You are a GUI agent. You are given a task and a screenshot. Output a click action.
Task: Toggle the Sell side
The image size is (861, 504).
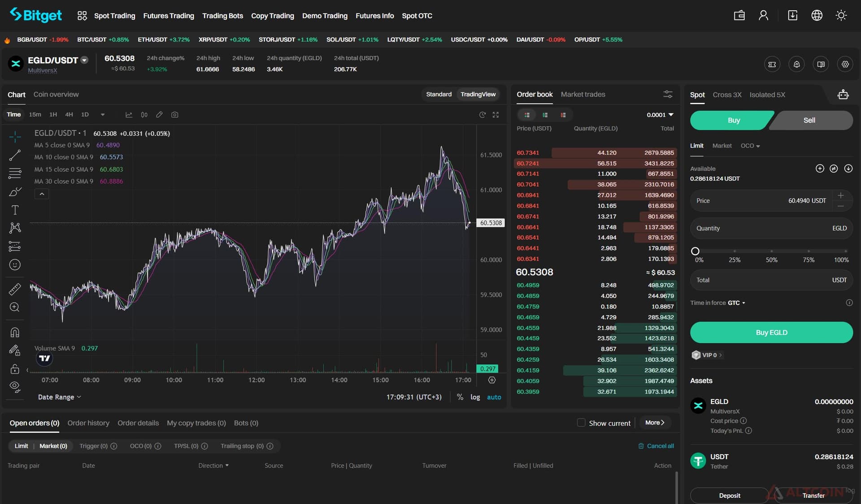point(809,120)
